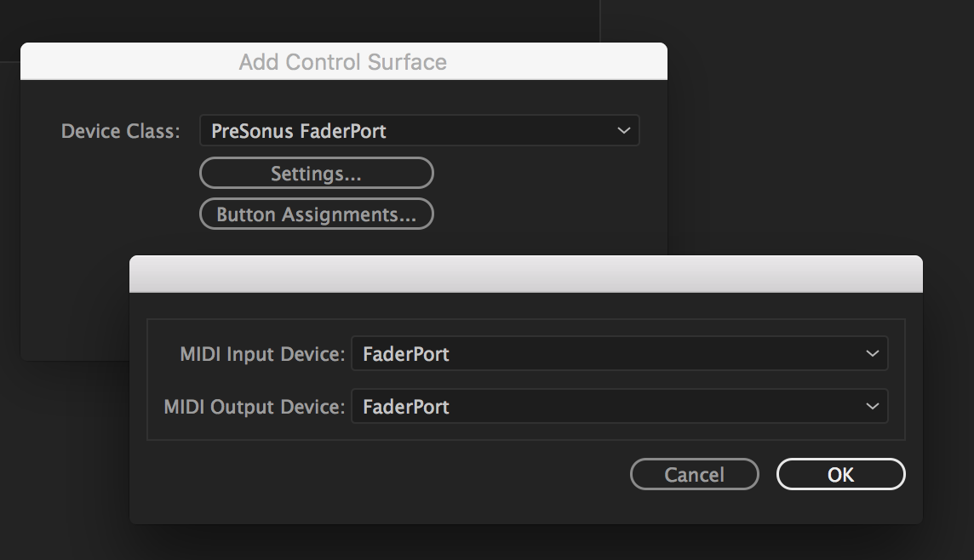
Task: Cancel the MIDI device configuration
Action: (x=694, y=474)
